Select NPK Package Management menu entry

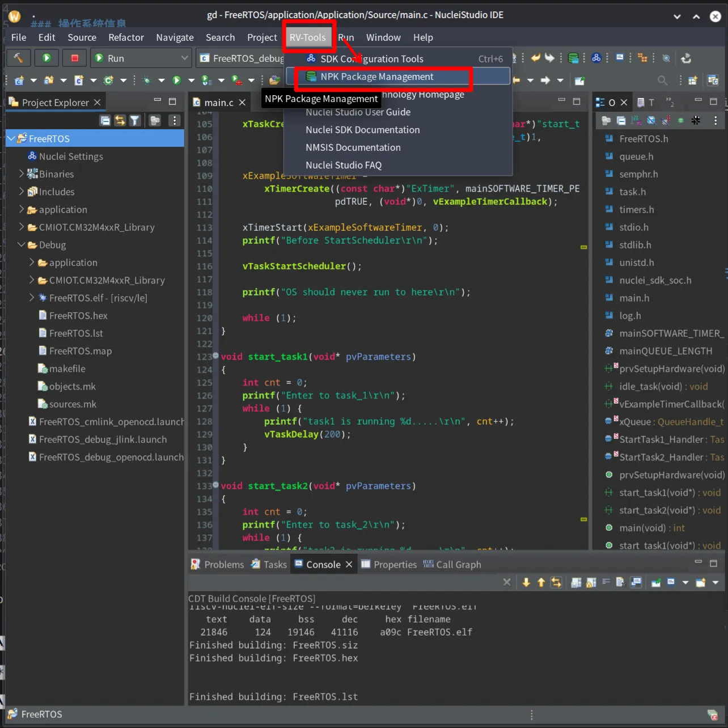pos(376,77)
